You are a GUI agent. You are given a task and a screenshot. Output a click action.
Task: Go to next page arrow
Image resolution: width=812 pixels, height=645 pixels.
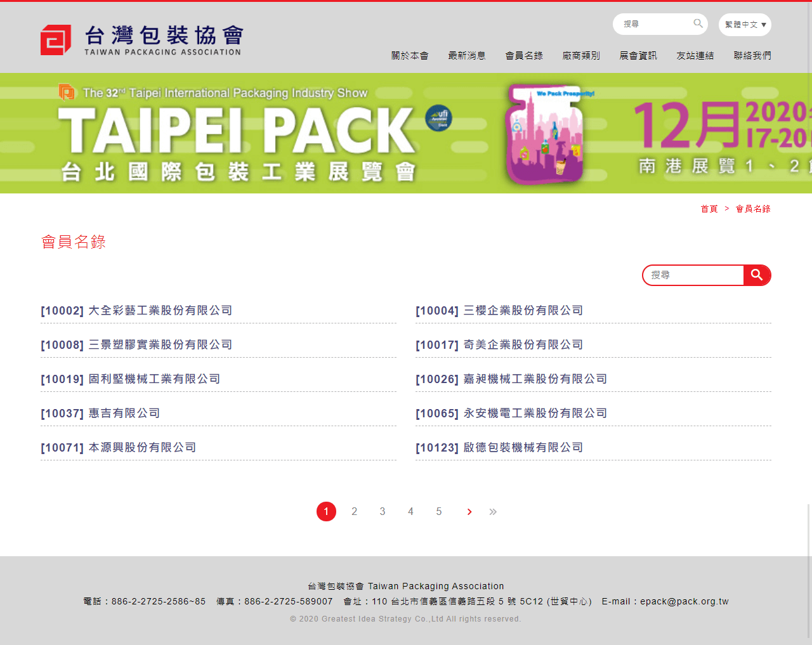point(469,512)
